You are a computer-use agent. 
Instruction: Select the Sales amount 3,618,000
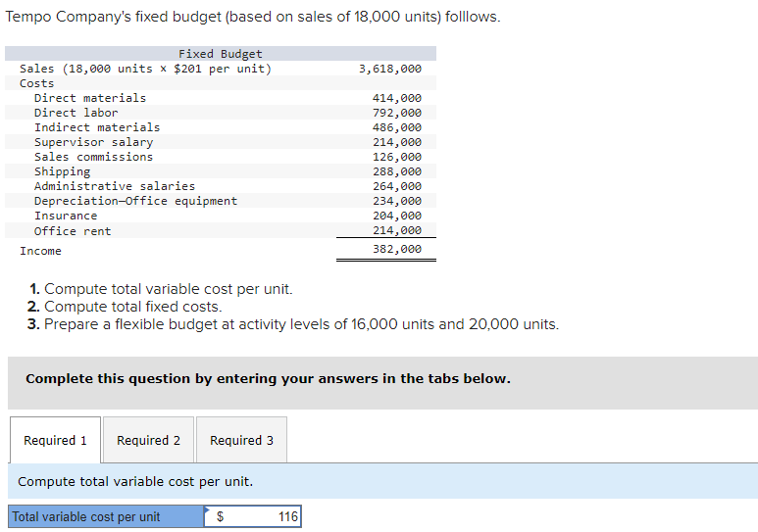[390, 69]
